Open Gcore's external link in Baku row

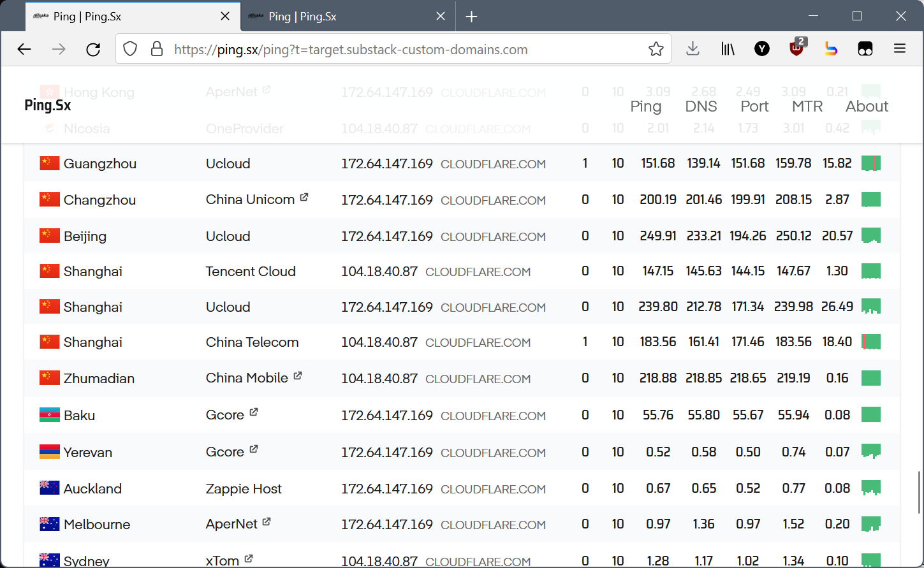coord(254,411)
